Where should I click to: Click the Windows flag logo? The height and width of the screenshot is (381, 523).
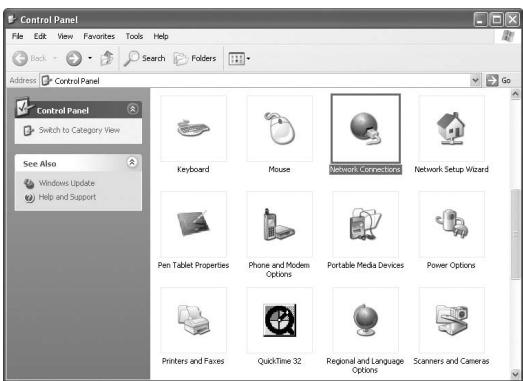[x=508, y=36]
